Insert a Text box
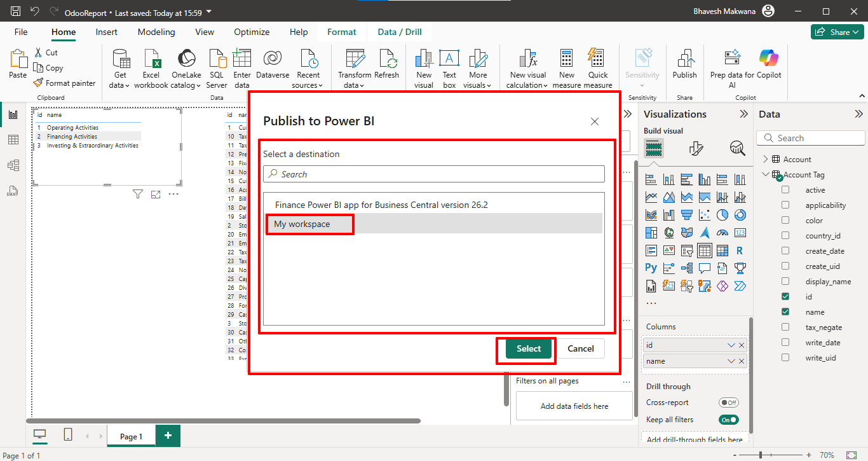This screenshot has height=461, width=868. pos(449,69)
